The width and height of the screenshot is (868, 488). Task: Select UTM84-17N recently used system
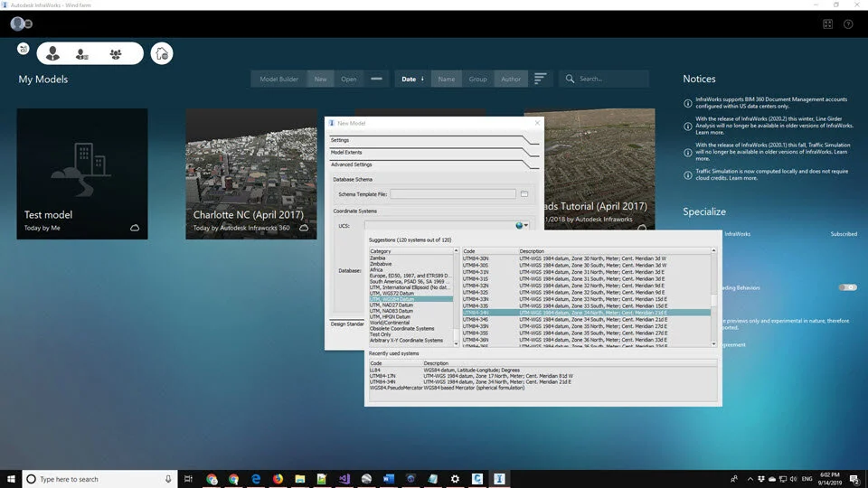coord(542,376)
